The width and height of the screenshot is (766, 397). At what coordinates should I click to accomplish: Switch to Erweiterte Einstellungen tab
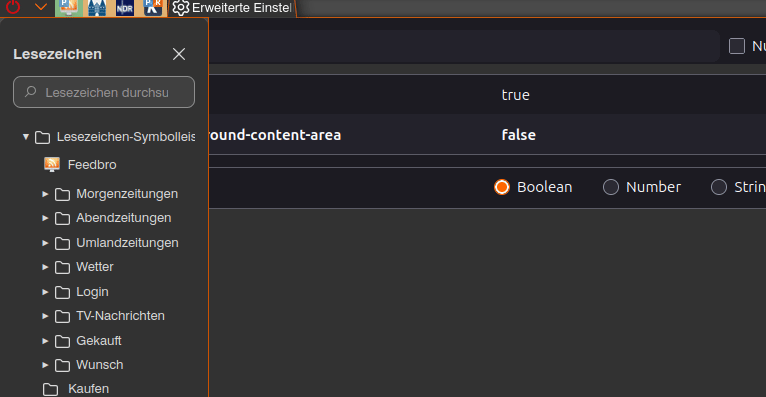(x=232, y=8)
